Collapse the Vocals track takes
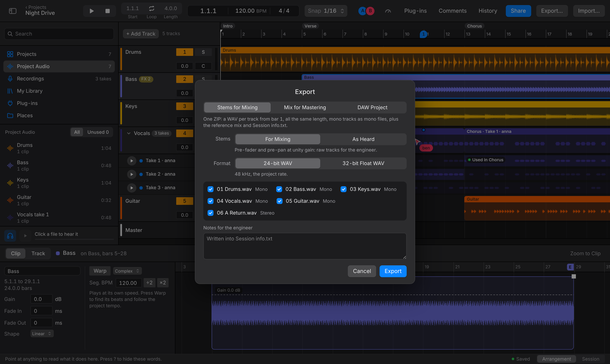The image size is (610, 364). [129, 133]
